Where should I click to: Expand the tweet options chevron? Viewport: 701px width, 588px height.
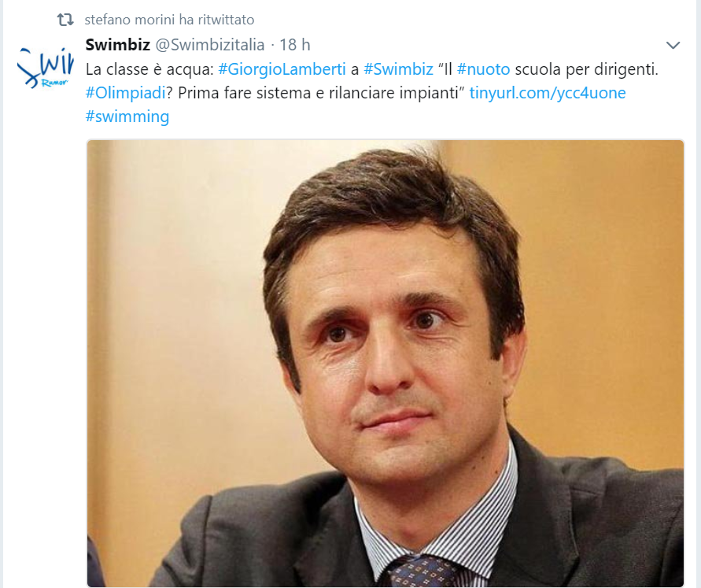click(673, 45)
